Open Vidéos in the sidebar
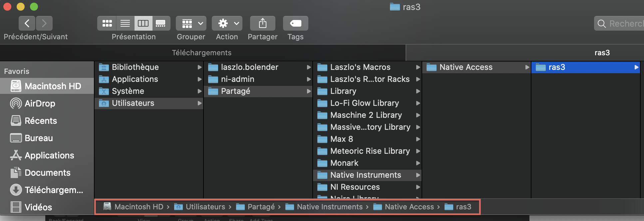The width and height of the screenshot is (644, 221). pos(47,207)
